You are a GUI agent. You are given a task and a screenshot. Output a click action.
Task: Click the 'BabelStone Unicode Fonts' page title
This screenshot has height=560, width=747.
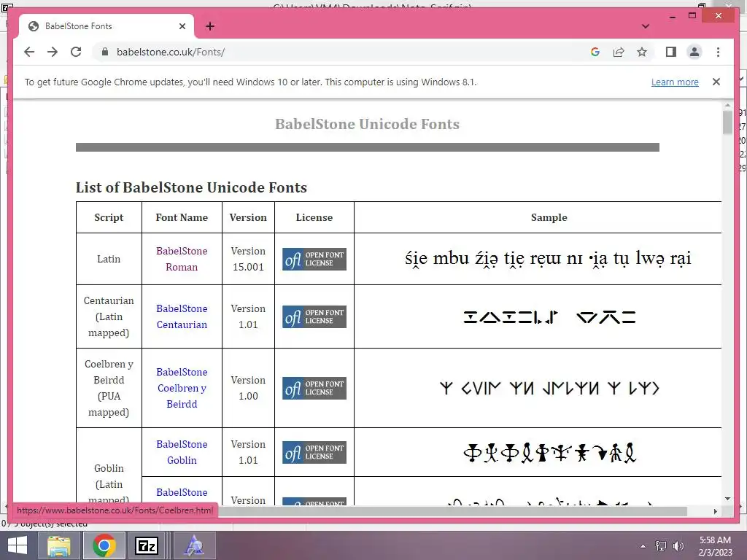(368, 124)
